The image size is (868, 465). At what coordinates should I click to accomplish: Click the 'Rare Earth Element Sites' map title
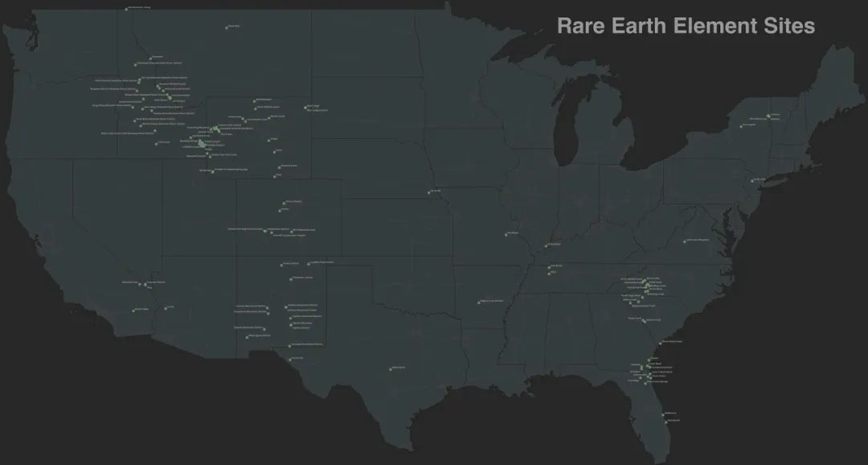tap(686, 26)
